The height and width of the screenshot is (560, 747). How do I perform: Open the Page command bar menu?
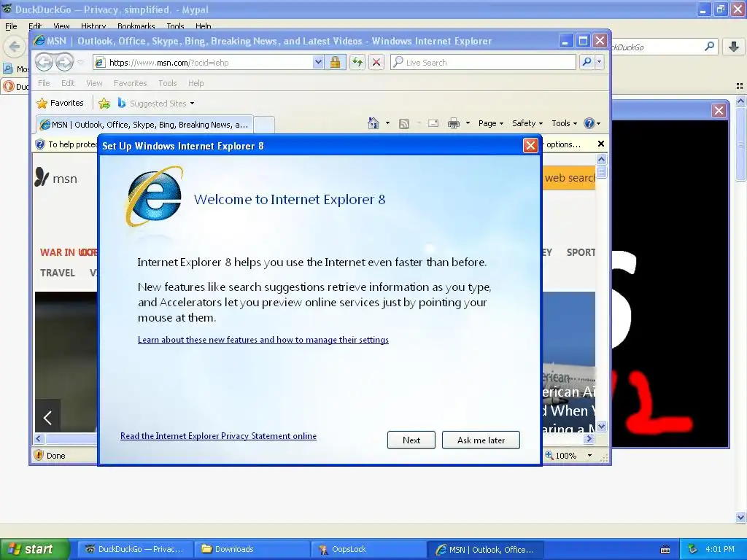[x=491, y=123]
